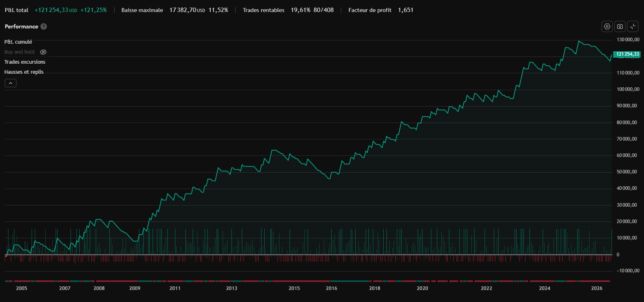The width and height of the screenshot is (644, 302).
Task: Click the negative '−10 000,00' axis label
Action: 628,271
